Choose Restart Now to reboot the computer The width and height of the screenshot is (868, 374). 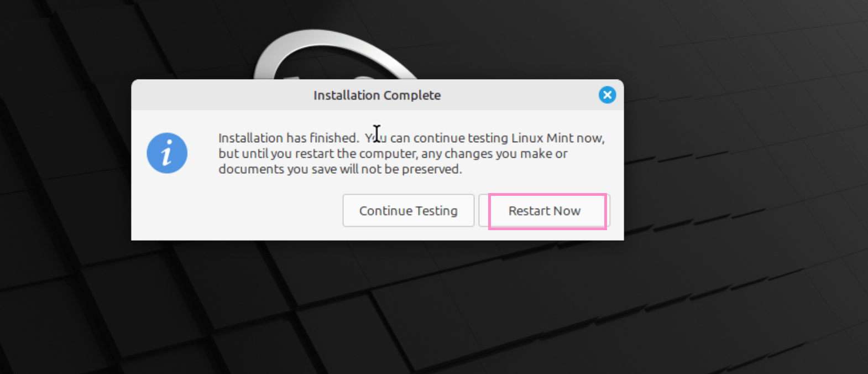[x=545, y=211]
